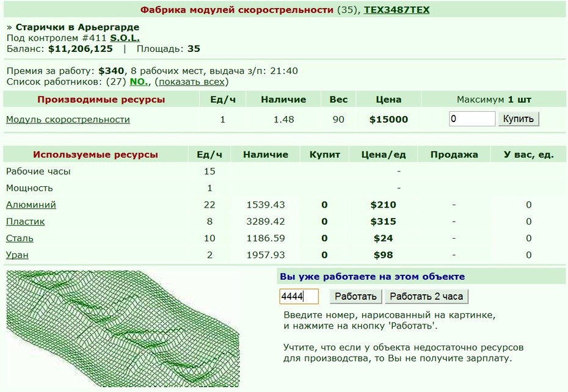This screenshot has height=392, width=568.
Task: Click the uranium price $98
Action: click(x=384, y=255)
